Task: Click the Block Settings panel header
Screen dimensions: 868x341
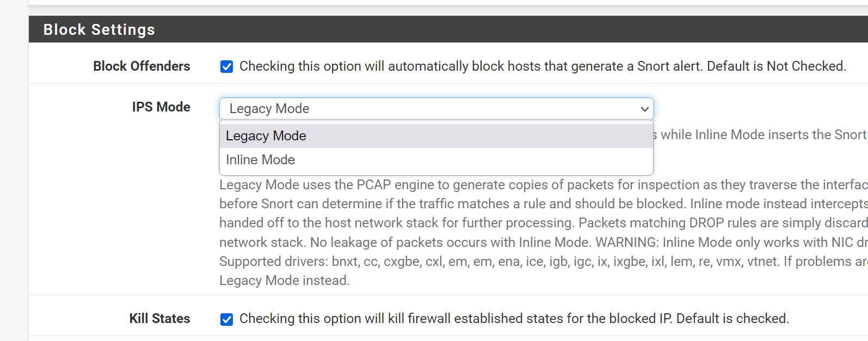Action: click(x=448, y=29)
